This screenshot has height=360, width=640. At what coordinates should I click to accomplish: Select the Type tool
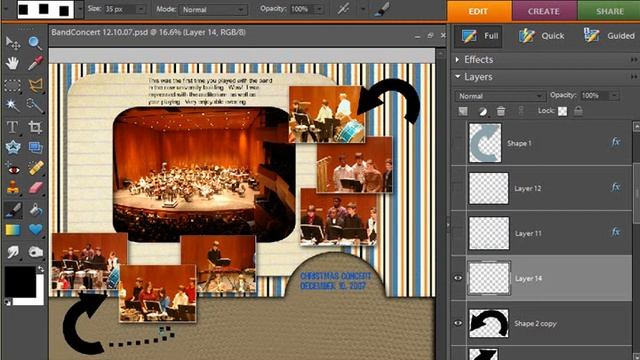12,127
